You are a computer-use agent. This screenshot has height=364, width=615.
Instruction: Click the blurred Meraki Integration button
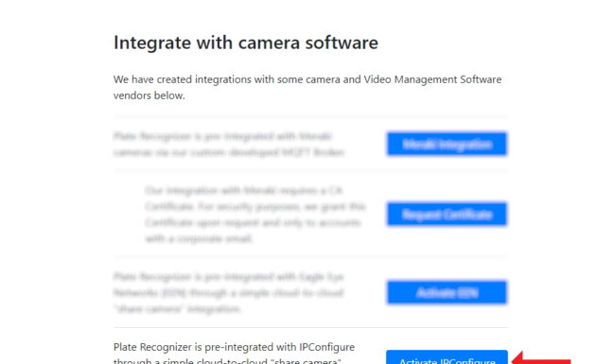447,144
